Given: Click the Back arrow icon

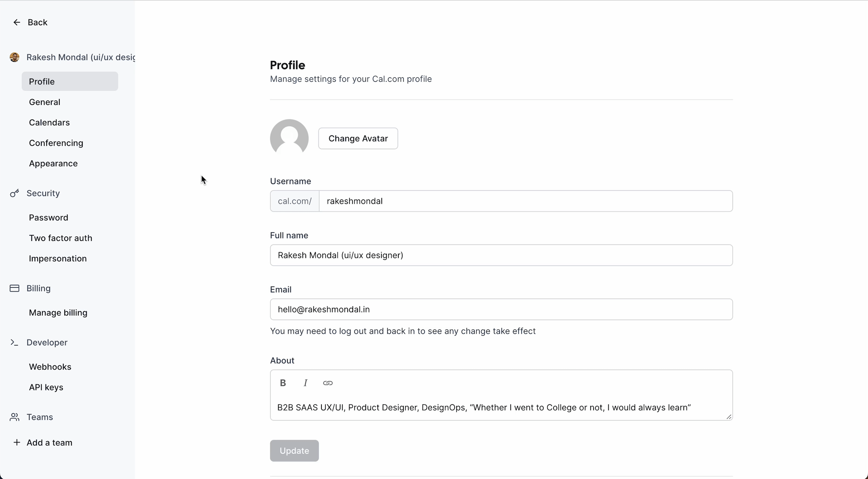Looking at the screenshot, I should (x=17, y=22).
